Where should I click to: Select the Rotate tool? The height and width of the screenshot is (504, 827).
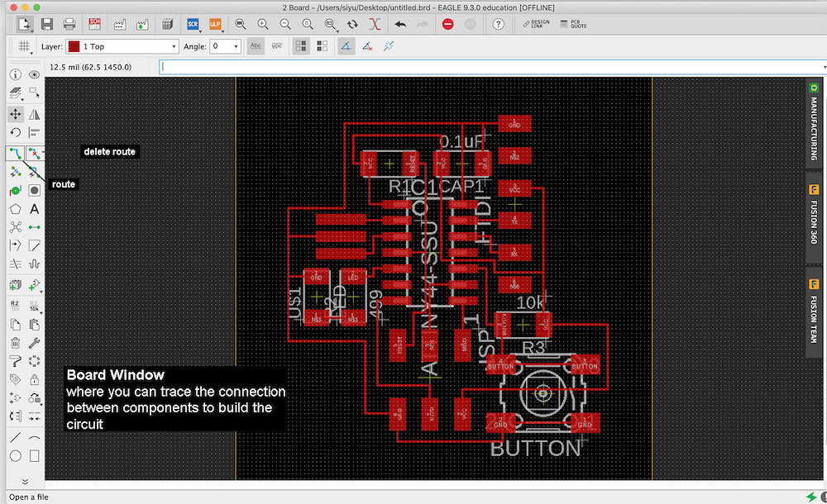(15, 132)
